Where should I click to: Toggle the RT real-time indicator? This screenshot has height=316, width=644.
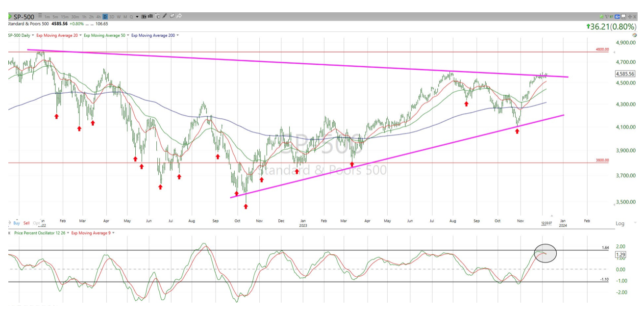coord(611,17)
